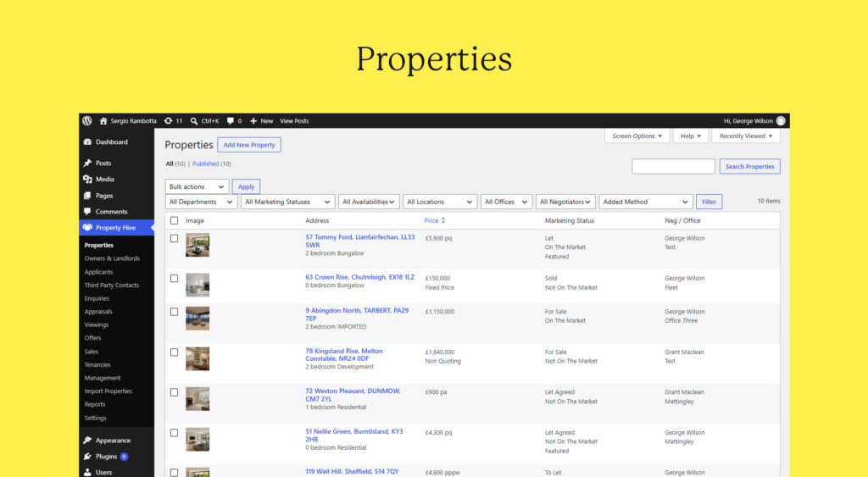The image size is (868, 477).
Task: Open Third Party Contacts menu item
Action: [111, 285]
